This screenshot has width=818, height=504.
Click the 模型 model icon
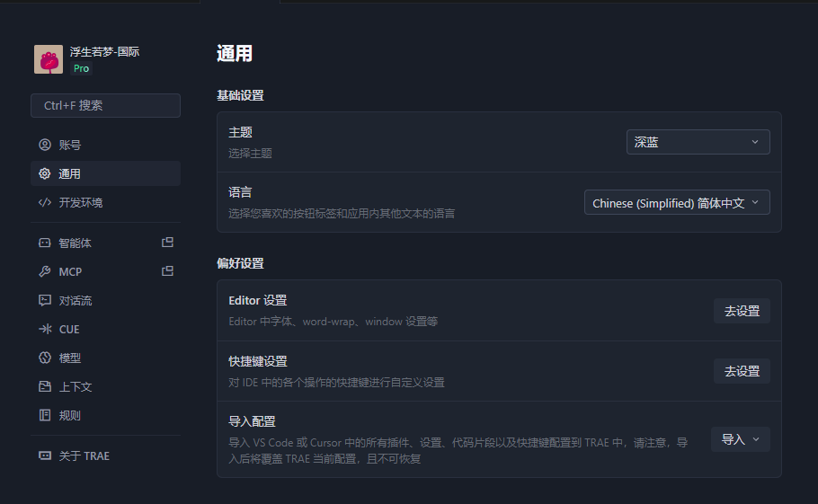45,358
